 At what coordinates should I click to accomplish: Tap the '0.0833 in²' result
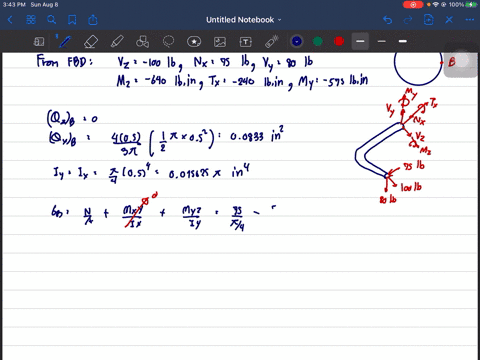[257, 134]
